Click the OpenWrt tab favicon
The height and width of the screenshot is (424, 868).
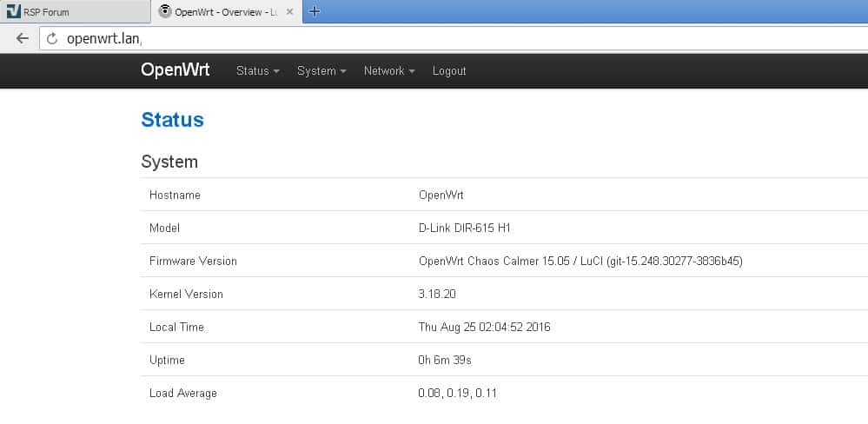pyautogui.click(x=164, y=11)
